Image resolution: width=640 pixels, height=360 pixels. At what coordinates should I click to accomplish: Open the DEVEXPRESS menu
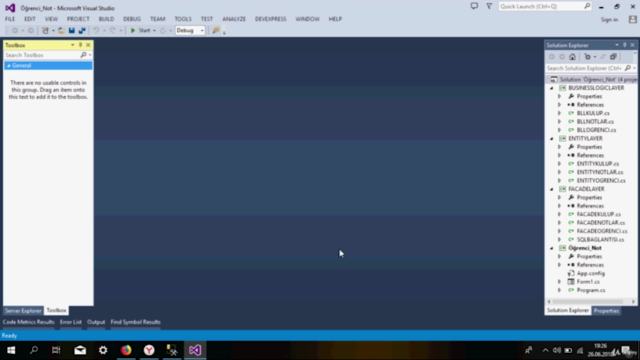pos(271,19)
